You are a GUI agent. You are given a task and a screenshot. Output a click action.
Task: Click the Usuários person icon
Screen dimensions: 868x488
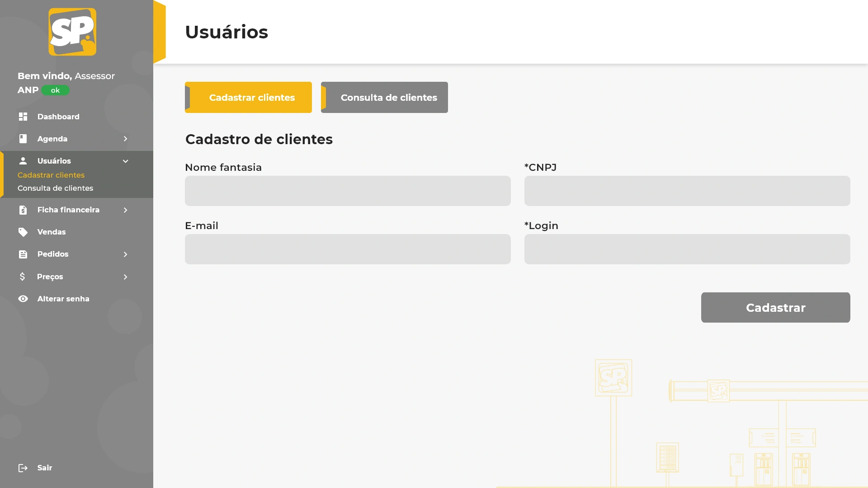click(x=23, y=161)
